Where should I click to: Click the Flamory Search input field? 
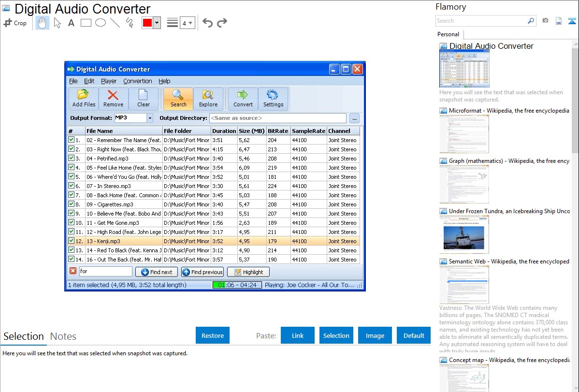click(481, 21)
